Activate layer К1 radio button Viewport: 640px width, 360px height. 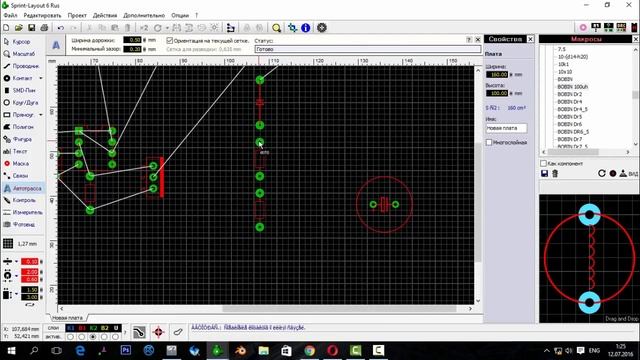pyautogui.click(x=71, y=337)
